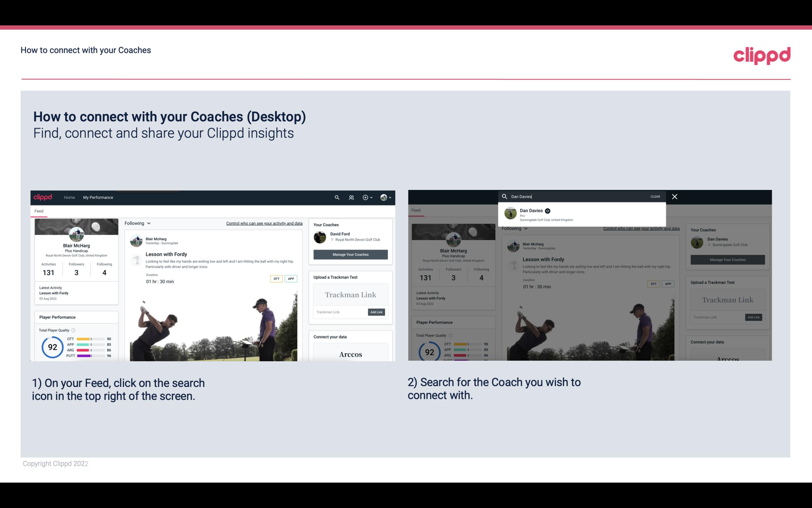The height and width of the screenshot is (508, 812).
Task: Click the Home tab in navigation bar
Action: (x=70, y=197)
